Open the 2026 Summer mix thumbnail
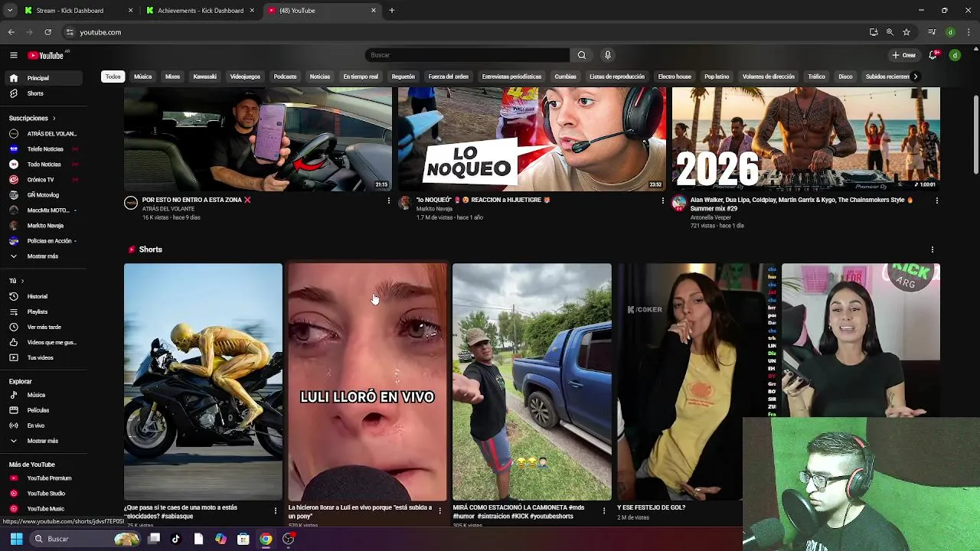Screen dimensions: 980x551 [x=805, y=139]
